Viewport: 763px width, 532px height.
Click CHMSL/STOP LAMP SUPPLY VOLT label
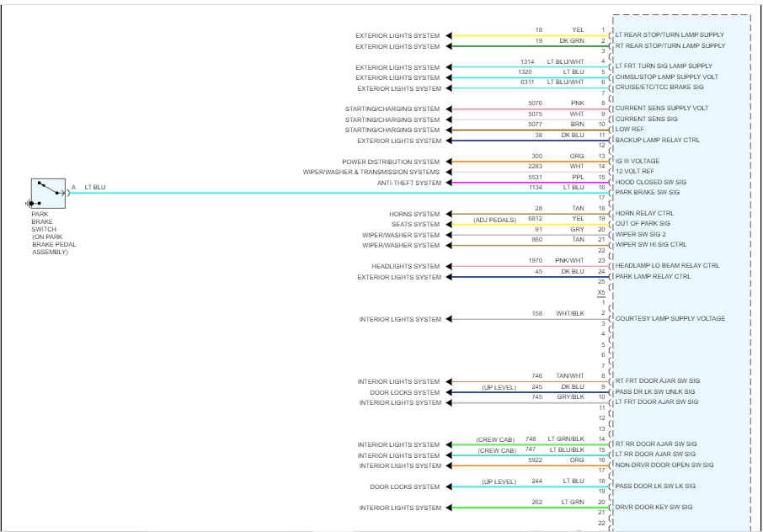point(667,77)
